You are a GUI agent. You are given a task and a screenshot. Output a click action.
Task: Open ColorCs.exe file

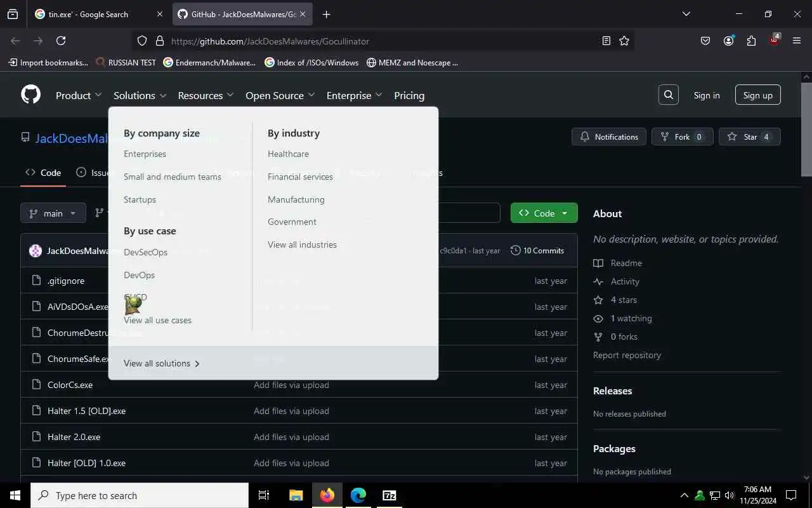click(70, 385)
